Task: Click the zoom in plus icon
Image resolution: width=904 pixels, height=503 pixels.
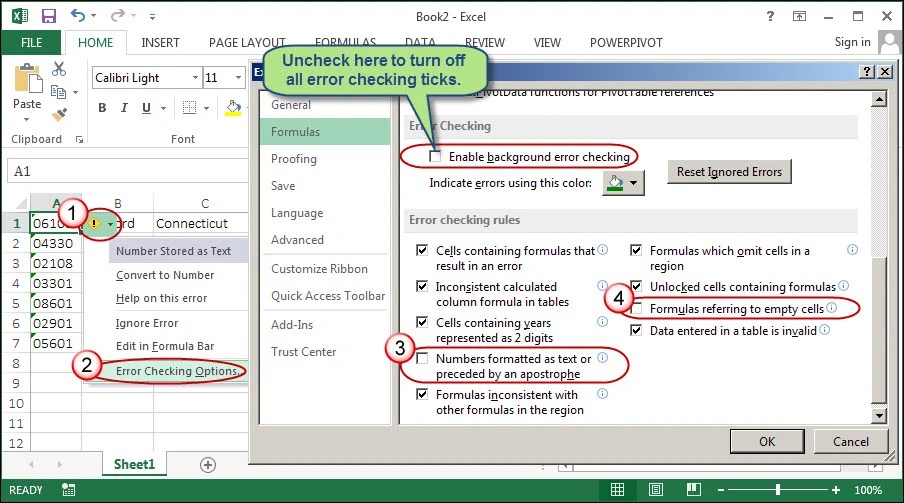Action: click(835, 490)
